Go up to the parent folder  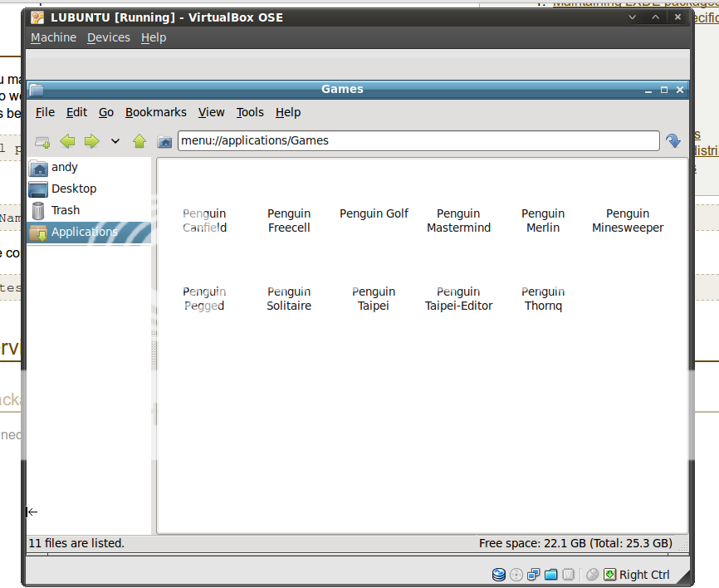pyautogui.click(x=139, y=142)
